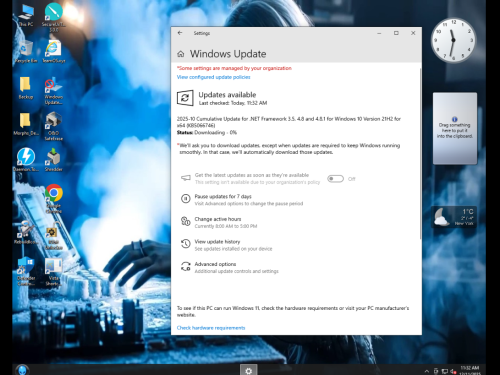Open the WinX selector shortcut with lock icon
This screenshot has height=375, width=500.
[x=54, y=236]
